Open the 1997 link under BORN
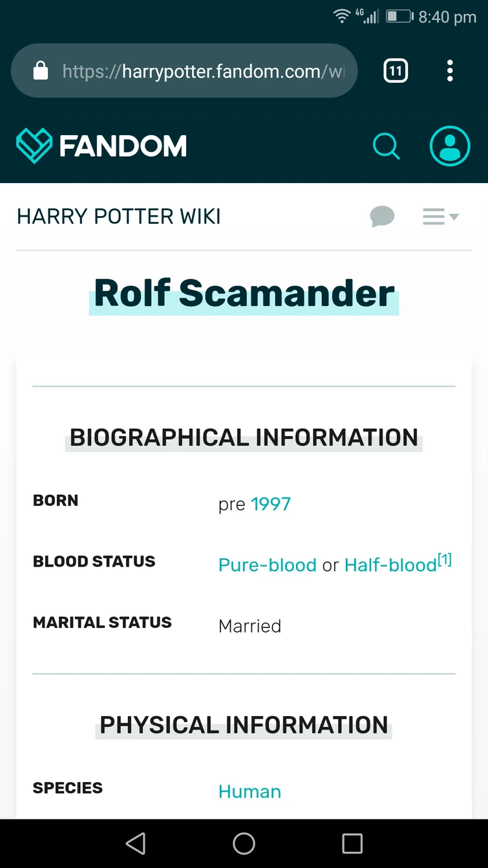The width and height of the screenshot is (488, 868). 271,504
